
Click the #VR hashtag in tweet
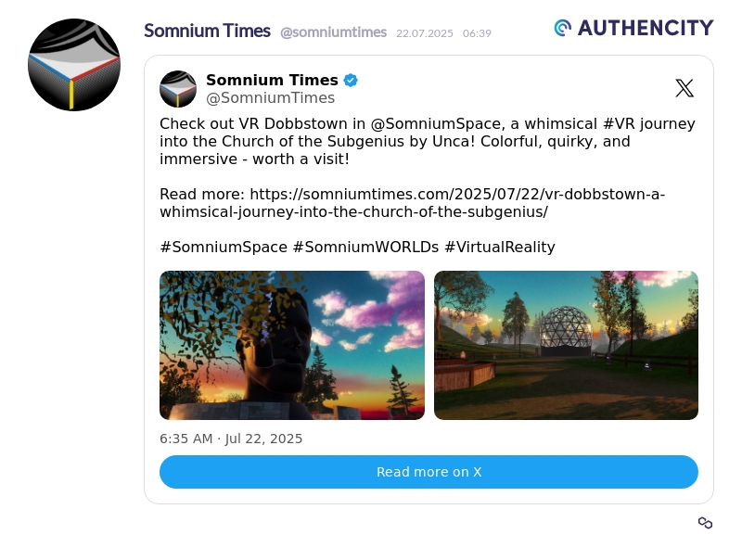point(619,124)
